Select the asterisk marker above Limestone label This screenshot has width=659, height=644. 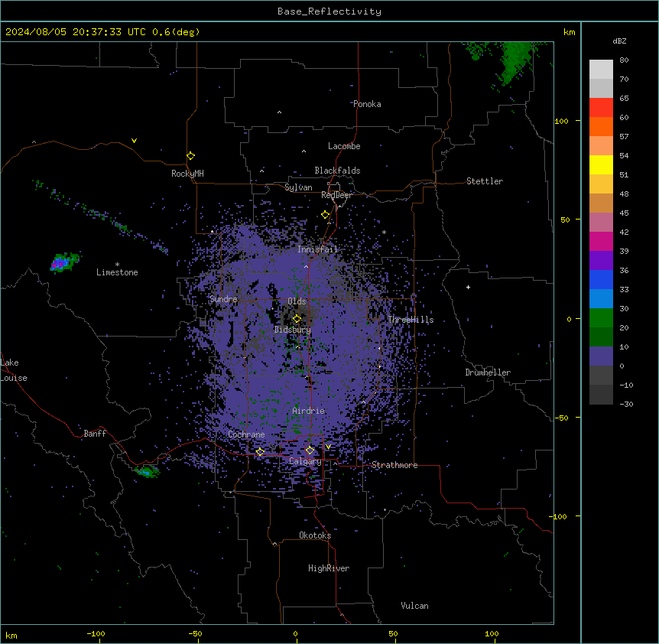point(117,265)
